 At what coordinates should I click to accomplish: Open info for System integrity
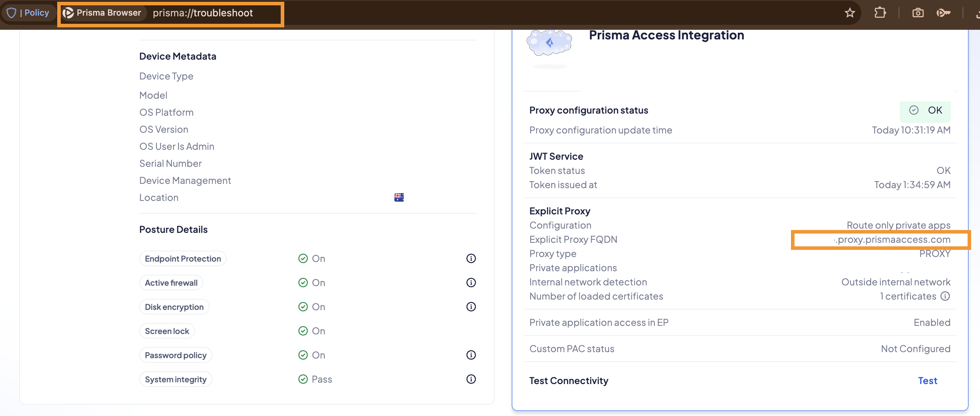coord(471,379)
